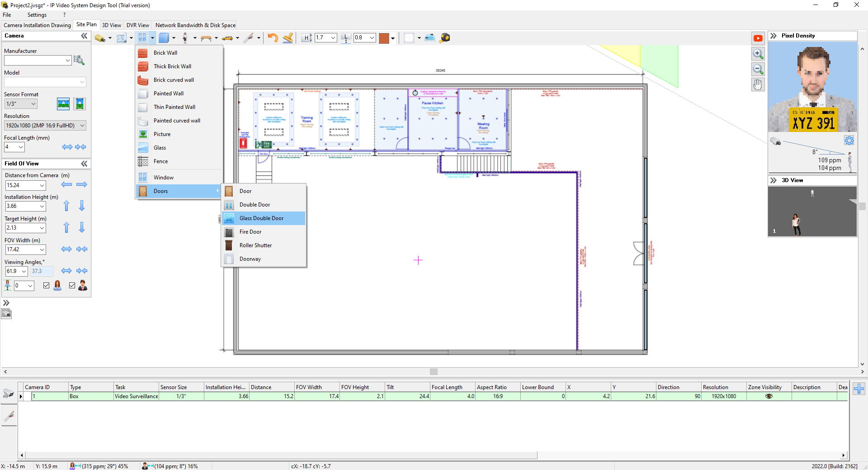This screenshot has width=868, height=470.
Task: Select the pan hand tool
Action: point(758,85)
